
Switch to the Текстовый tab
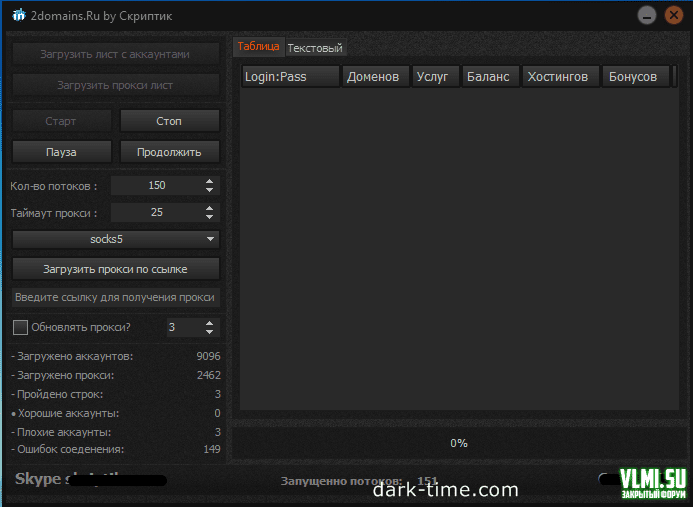[x=315, y=48]
